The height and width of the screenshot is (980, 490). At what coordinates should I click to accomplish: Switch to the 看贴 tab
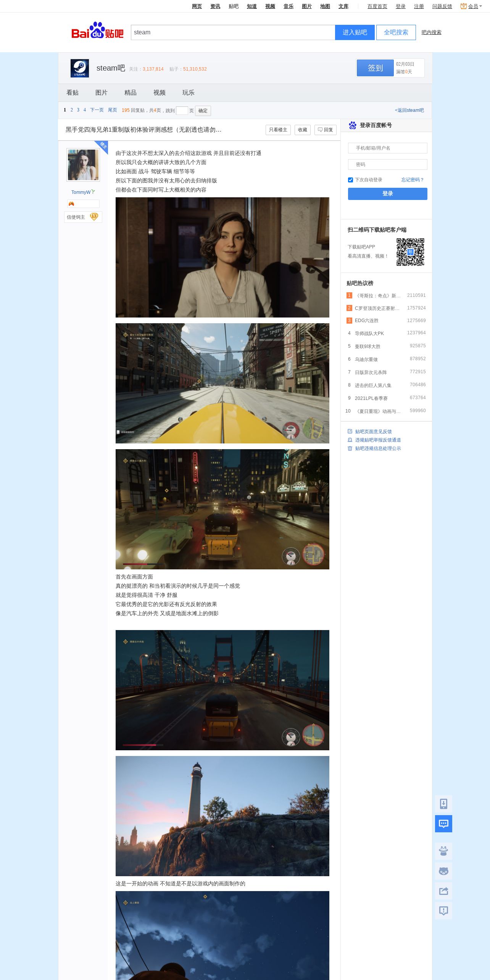(x=73, y=93)
